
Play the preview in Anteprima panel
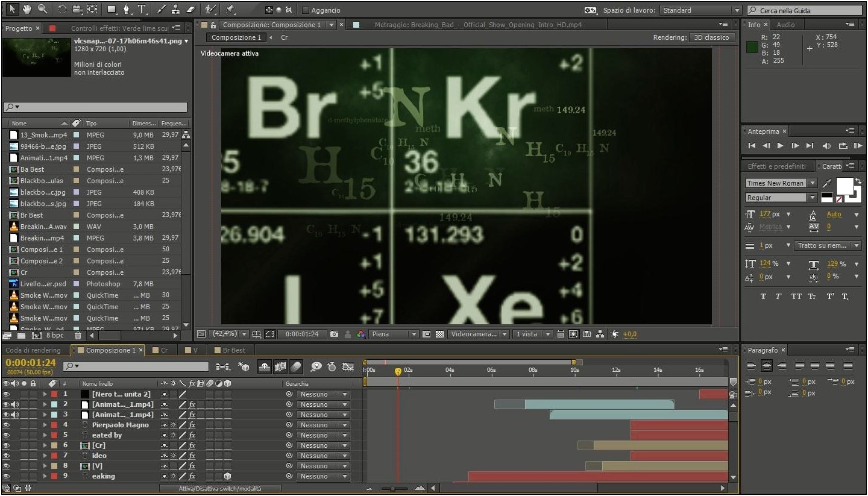781,146
